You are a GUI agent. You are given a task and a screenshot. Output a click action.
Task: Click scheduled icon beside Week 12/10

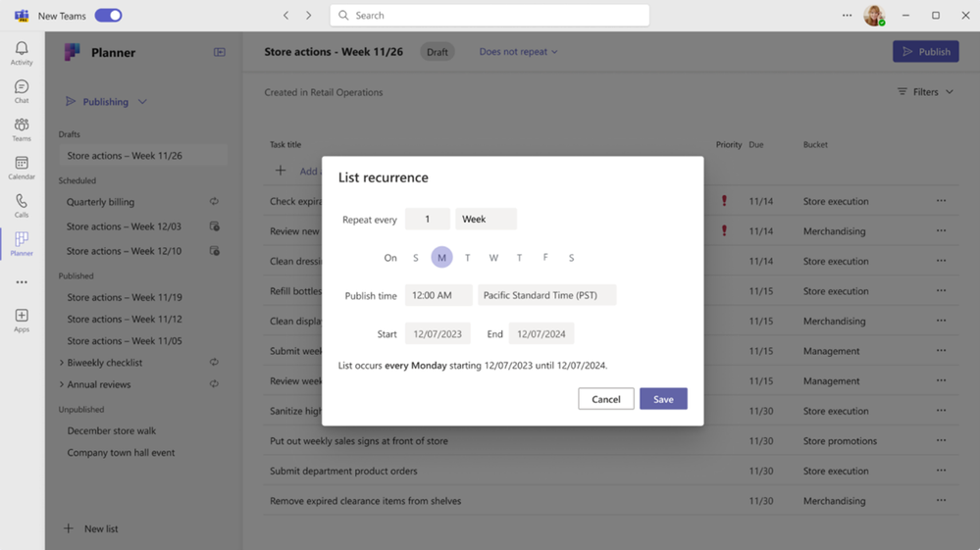[215, 251]
